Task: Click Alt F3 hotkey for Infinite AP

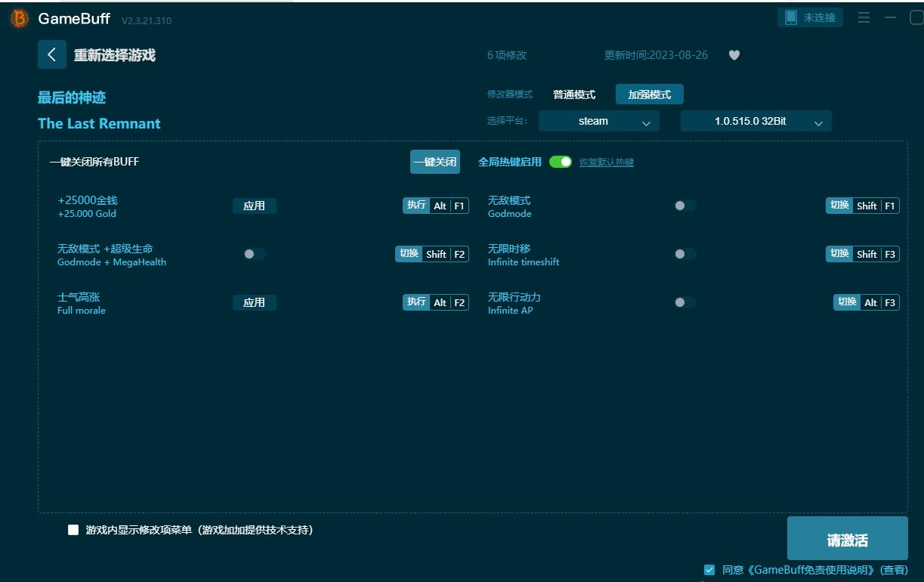Action: (x=867, y=302)
